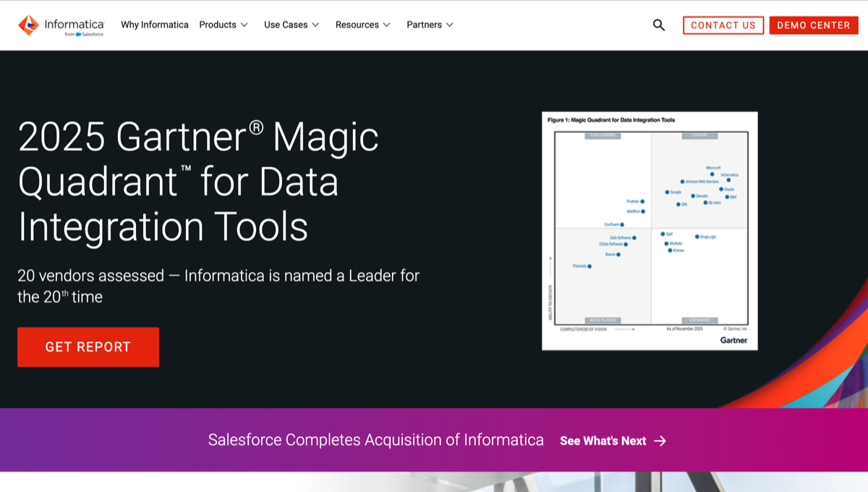The image size is (868, 492).
Task: Open the Why Informatica menu item
Action: (x=154, y=25)
